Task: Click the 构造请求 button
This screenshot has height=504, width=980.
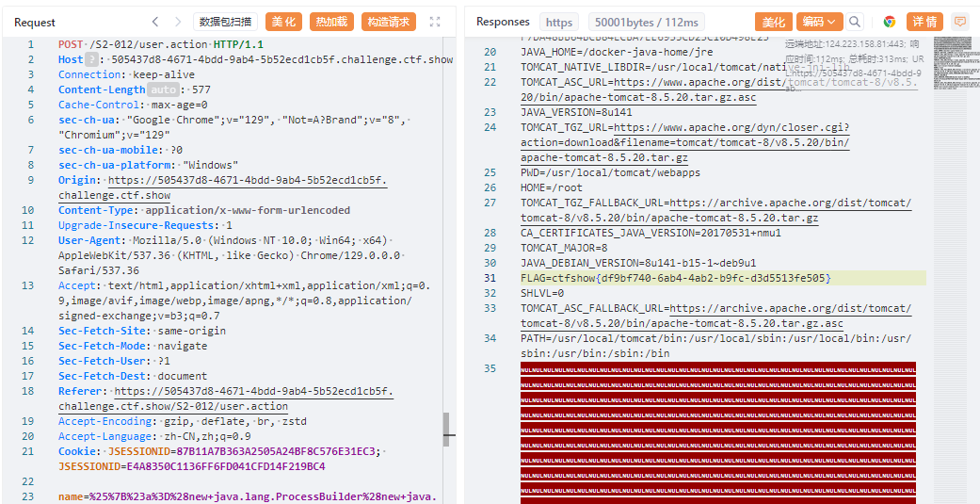Action: (x=388, y=22)
